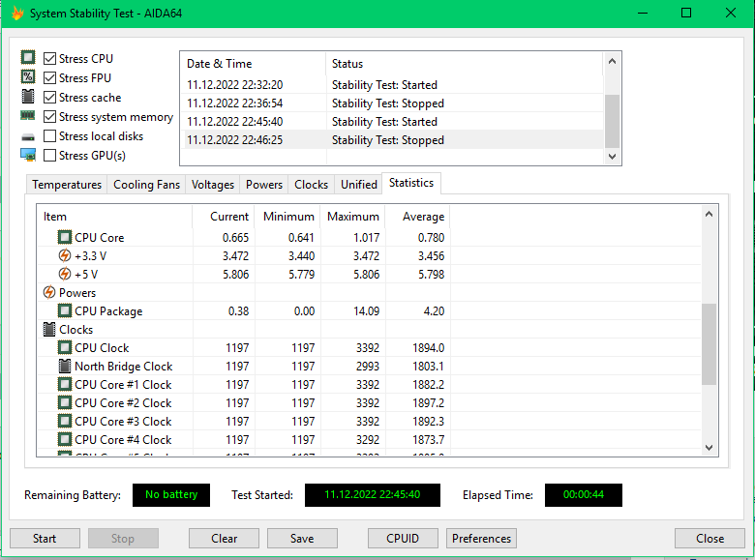The image size is (755, 560).
Task: Disable the Stress CPU checkbox
Action: (x=49, y=59)
